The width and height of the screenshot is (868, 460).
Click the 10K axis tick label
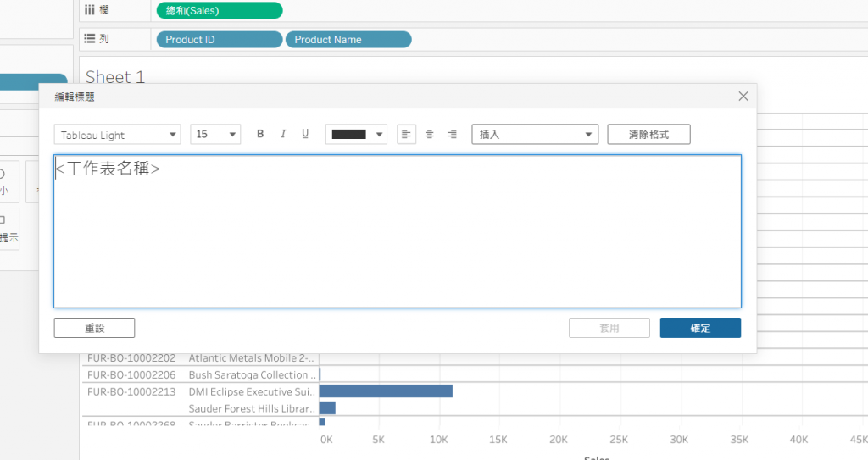point(439,440)
